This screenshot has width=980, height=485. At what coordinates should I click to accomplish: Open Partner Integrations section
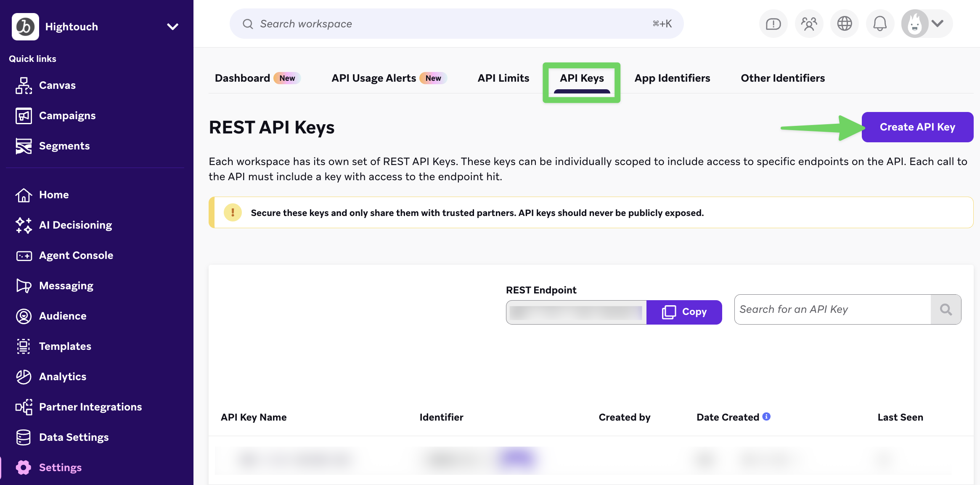coord(79,407)
